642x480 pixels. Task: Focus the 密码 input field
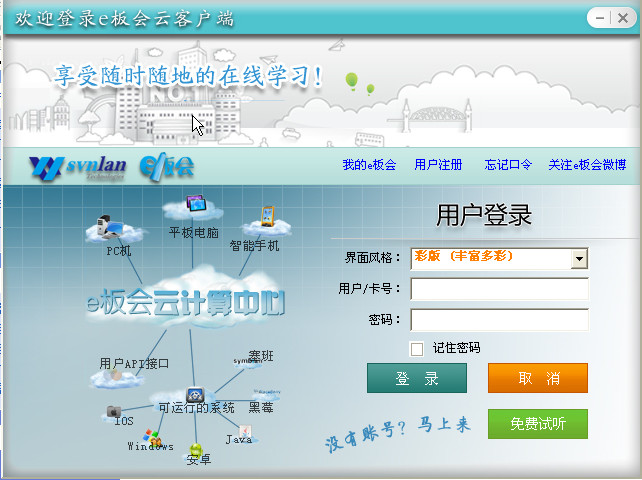[x=500, y=320]
